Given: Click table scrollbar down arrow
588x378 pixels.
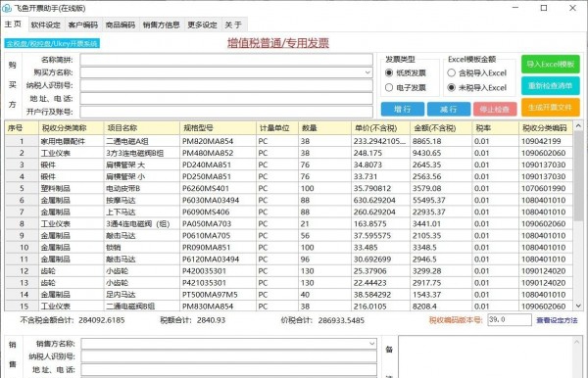Looking at the screenshot, I should (578, 306).
